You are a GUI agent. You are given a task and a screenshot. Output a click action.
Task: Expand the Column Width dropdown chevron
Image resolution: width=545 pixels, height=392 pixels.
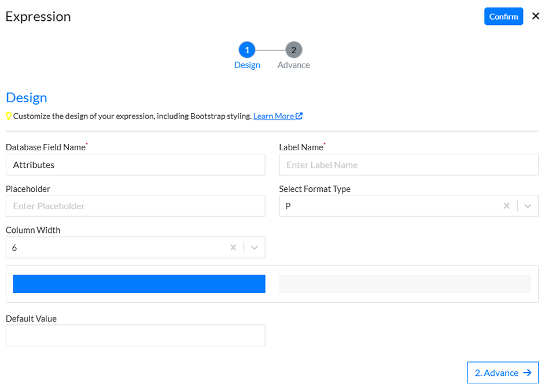[x=255, y=247]
